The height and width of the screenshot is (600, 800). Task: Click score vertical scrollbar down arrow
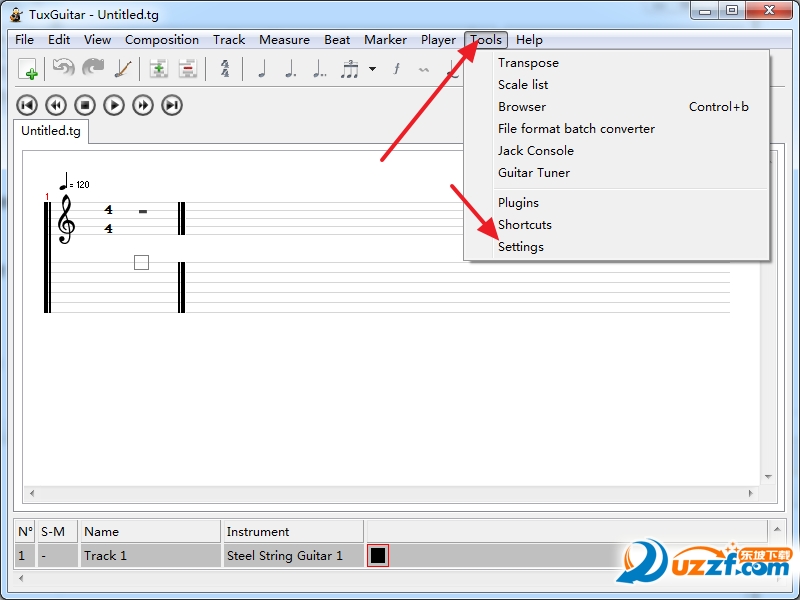(x=768, y=477)
